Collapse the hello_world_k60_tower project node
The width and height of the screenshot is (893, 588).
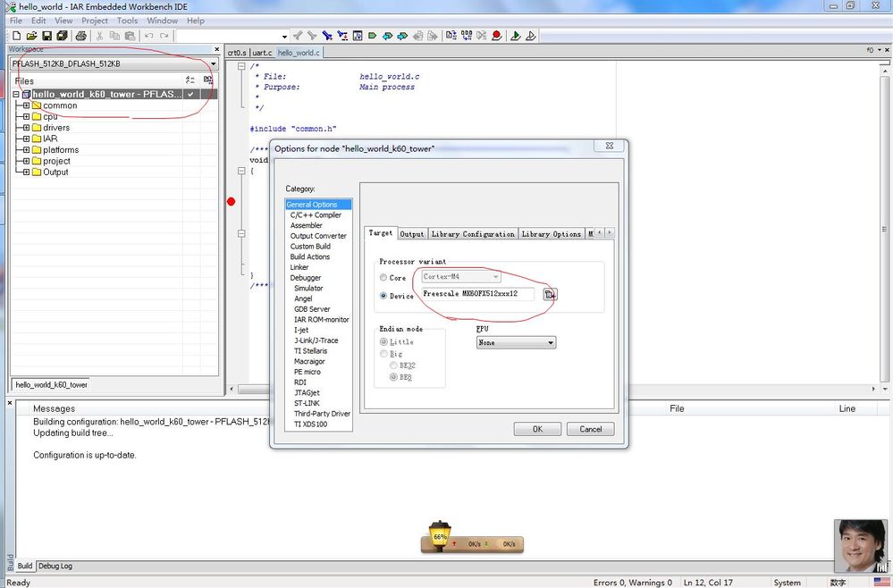(16, 95)
